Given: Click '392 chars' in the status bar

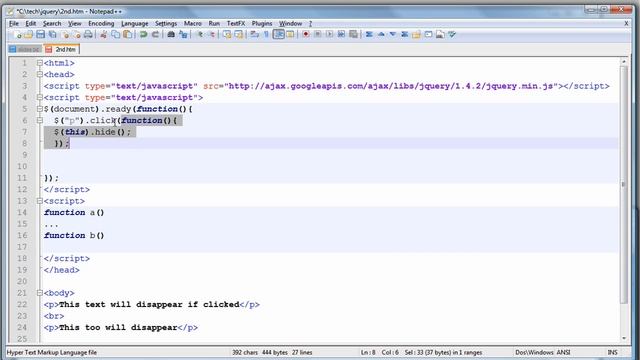Looking at the screenshot, I should 245,352.
